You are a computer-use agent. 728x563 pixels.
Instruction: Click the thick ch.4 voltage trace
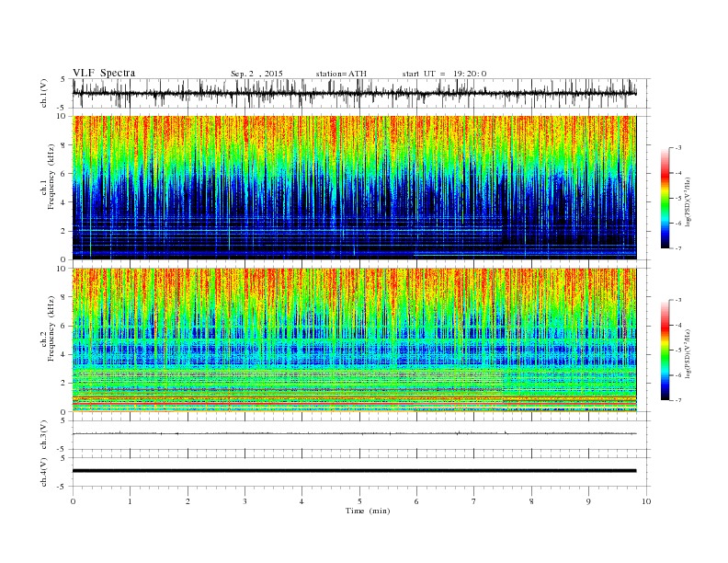354,471
